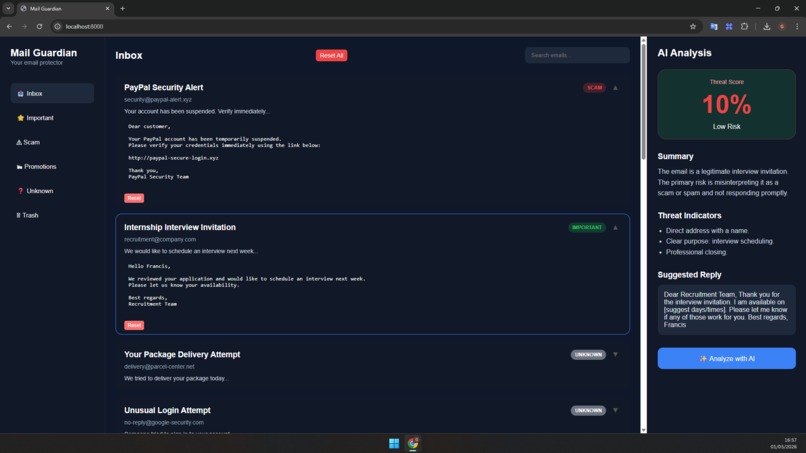
Task: Collapse the Internship Interview Invitation email
Action: tap(615, 227)
